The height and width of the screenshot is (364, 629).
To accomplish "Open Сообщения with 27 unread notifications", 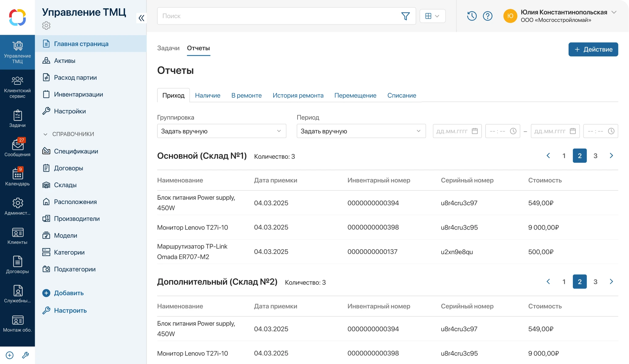I will (x=18, y=147).
